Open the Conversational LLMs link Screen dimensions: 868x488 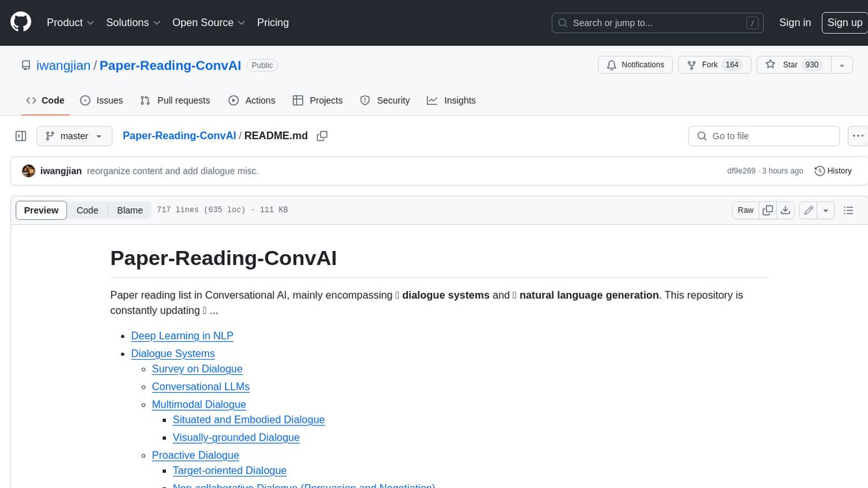pos(200,387)
